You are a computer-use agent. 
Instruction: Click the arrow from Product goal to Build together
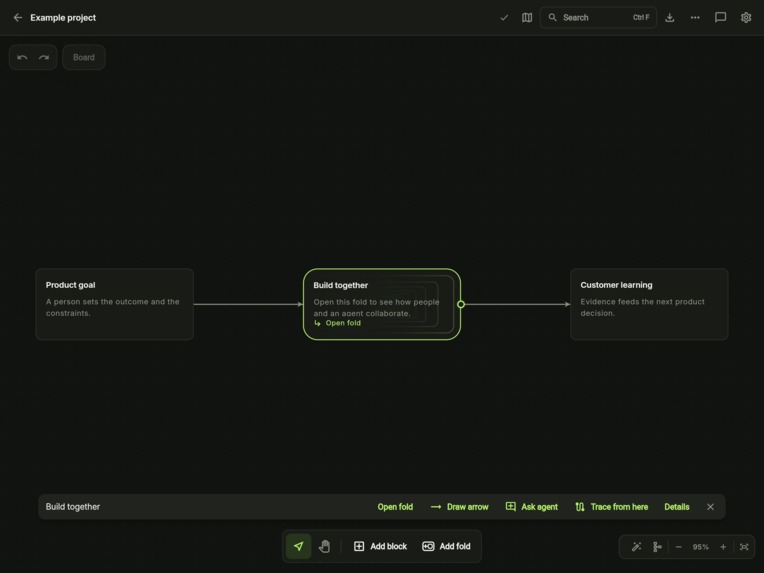click(248, 304)
